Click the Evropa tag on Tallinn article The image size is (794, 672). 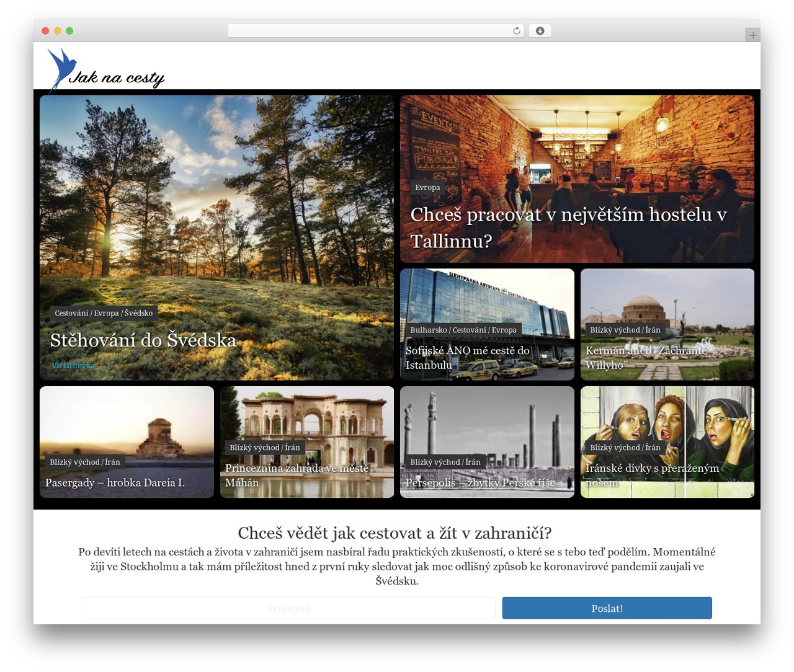click(x=427, y=187)
